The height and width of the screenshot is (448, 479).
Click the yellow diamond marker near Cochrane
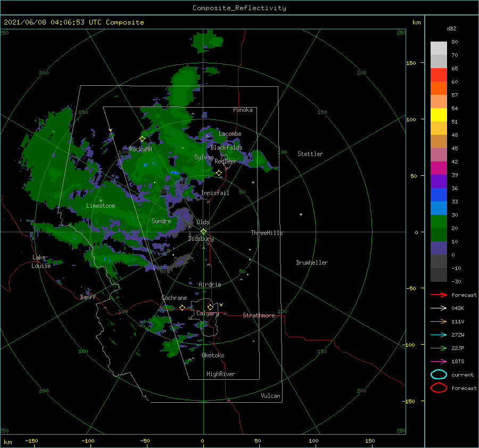tap(182, 307)
